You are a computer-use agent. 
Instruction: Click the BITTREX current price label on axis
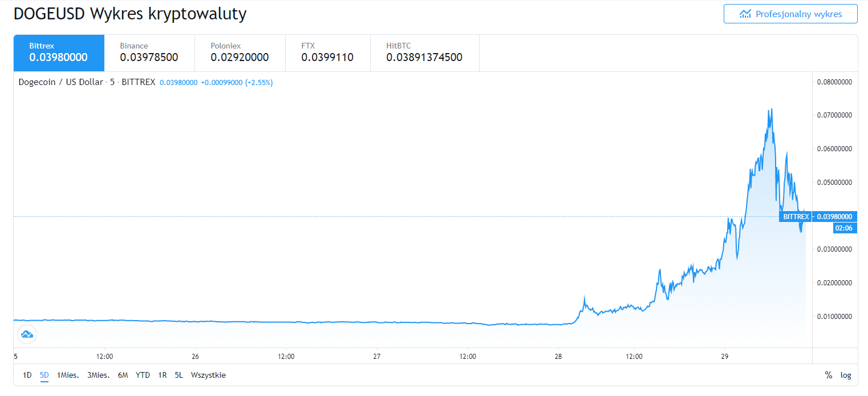(817, 216)
